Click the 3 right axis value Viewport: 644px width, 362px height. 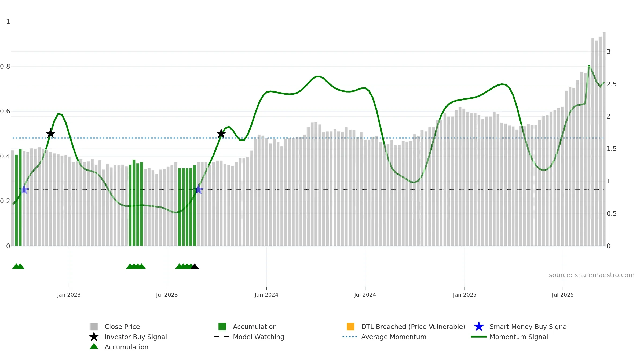tap(609, 52)
